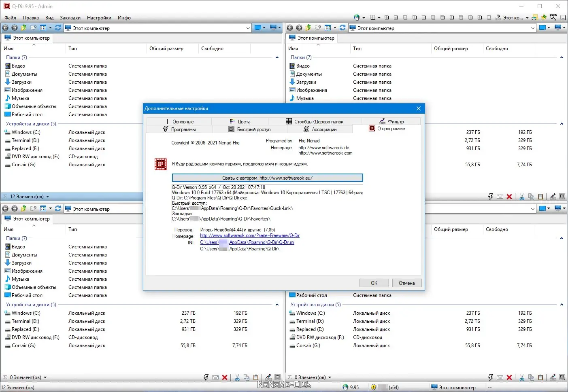Open the zoom magnifier tool
Viewport: 568px width, 392px height.
click(553, 17)
